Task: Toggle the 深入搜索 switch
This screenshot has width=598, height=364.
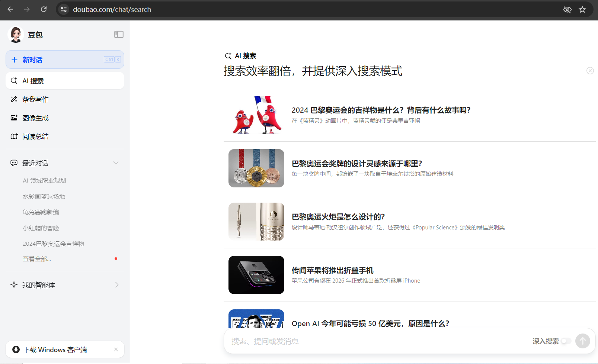Action: tap(566, 341)
